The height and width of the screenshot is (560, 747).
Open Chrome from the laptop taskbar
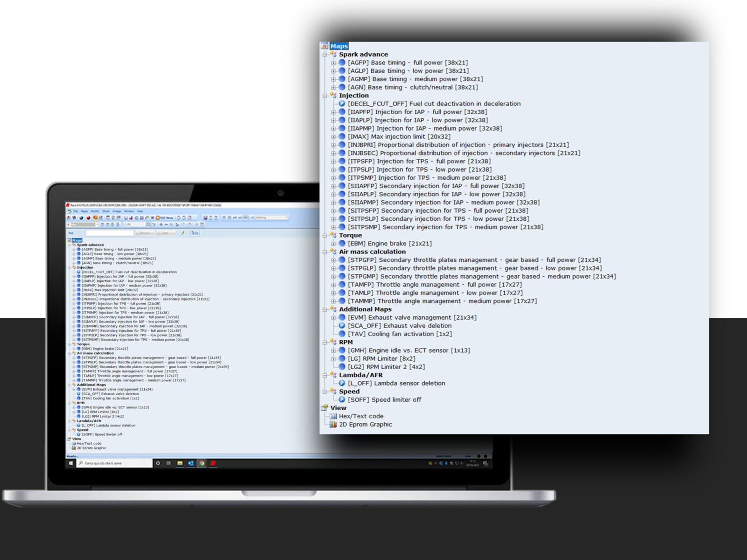point(202,463)
